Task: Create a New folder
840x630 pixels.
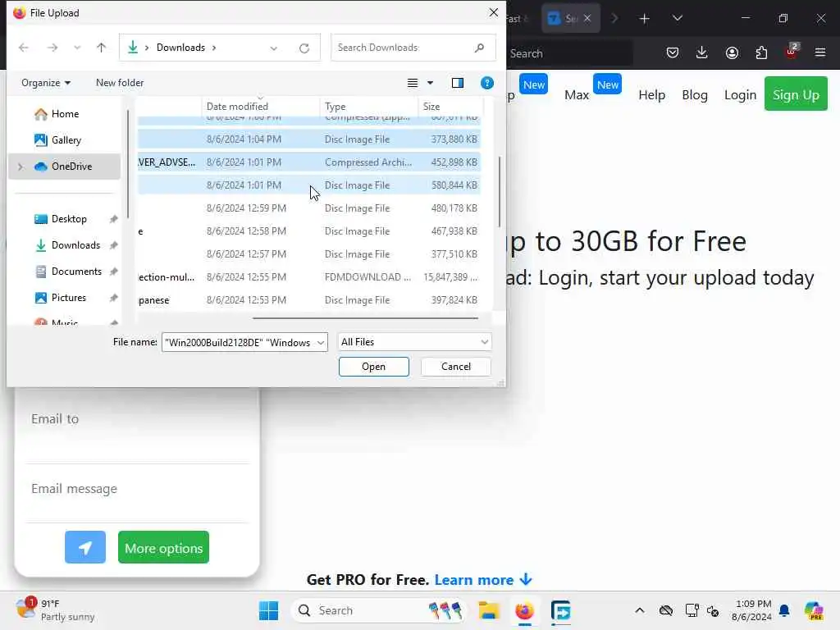Action: pos(120,83)
